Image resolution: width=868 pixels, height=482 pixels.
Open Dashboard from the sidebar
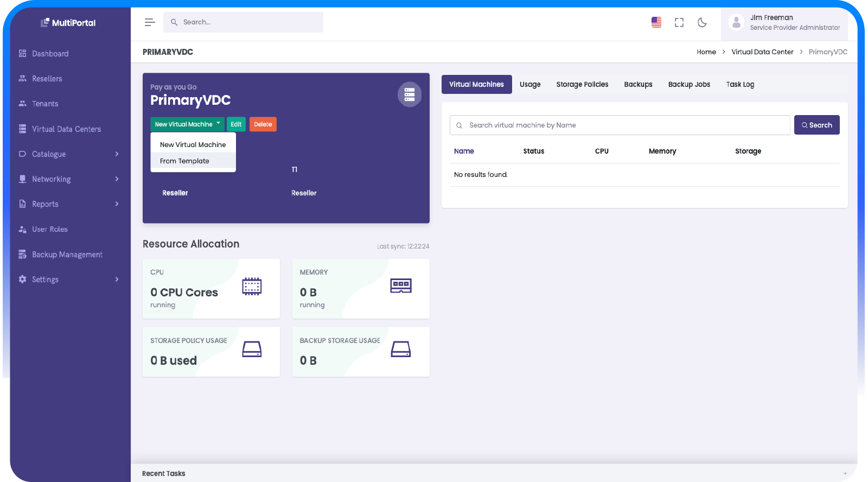(x=50, y=54)
